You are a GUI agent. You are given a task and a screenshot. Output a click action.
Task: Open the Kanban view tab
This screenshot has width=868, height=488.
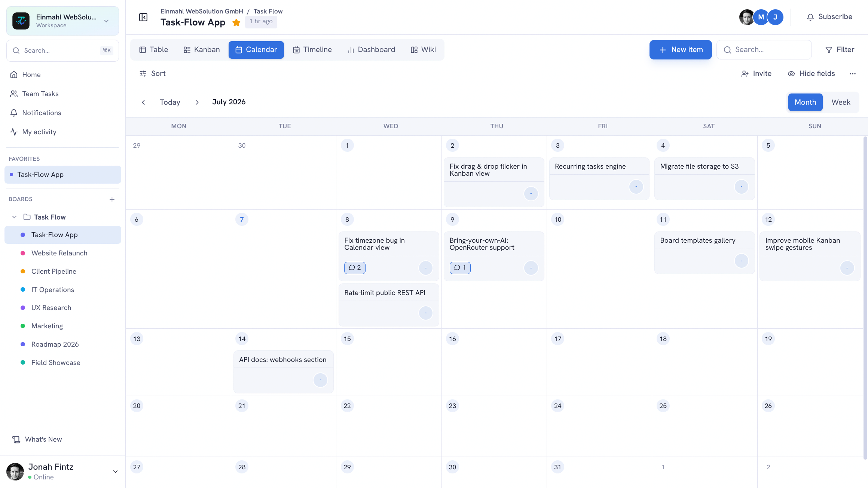202,50
